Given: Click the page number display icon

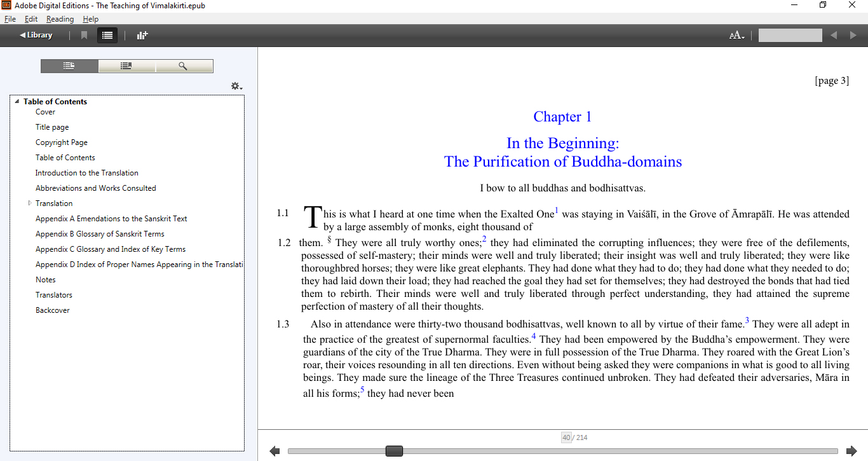Looking at the screenshot, I should pos(142,36).
